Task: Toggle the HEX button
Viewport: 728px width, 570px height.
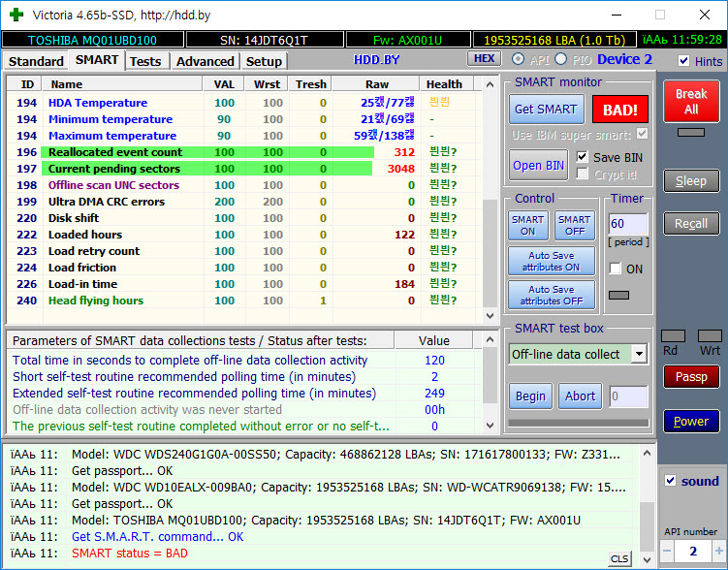Action: pyautogui.click(x=485, y=58)
